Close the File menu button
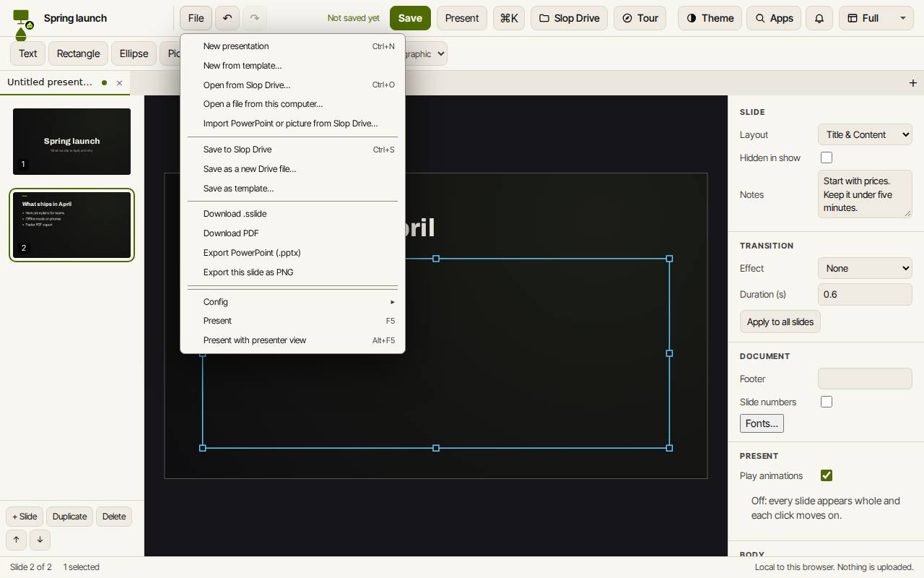The height and width of the screenshot is (578, 924). 196,18
